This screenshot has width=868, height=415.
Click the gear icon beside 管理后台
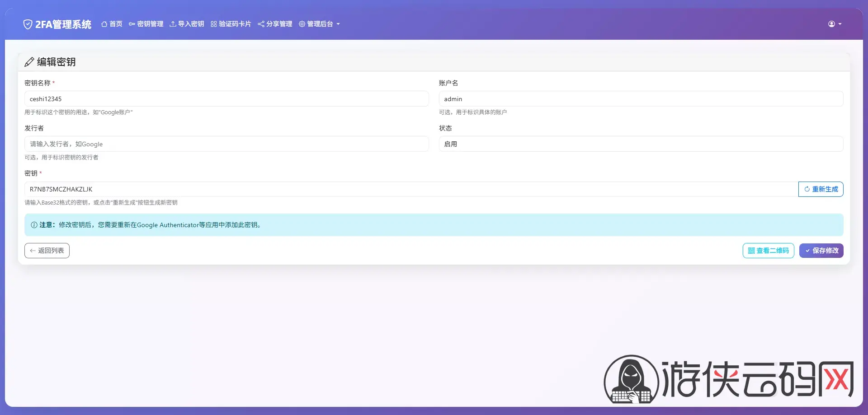pos(302,24)
